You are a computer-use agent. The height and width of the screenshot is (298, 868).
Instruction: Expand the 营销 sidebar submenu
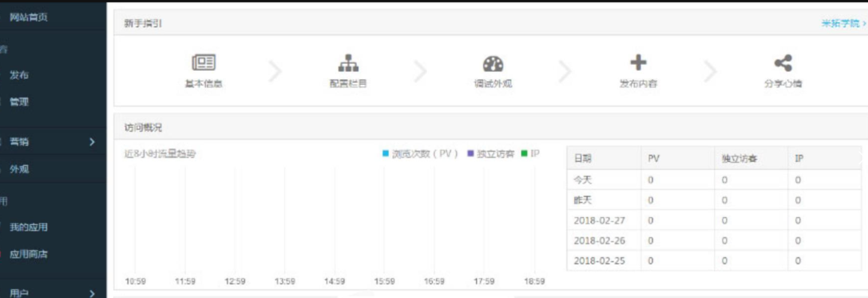point(92,142)
